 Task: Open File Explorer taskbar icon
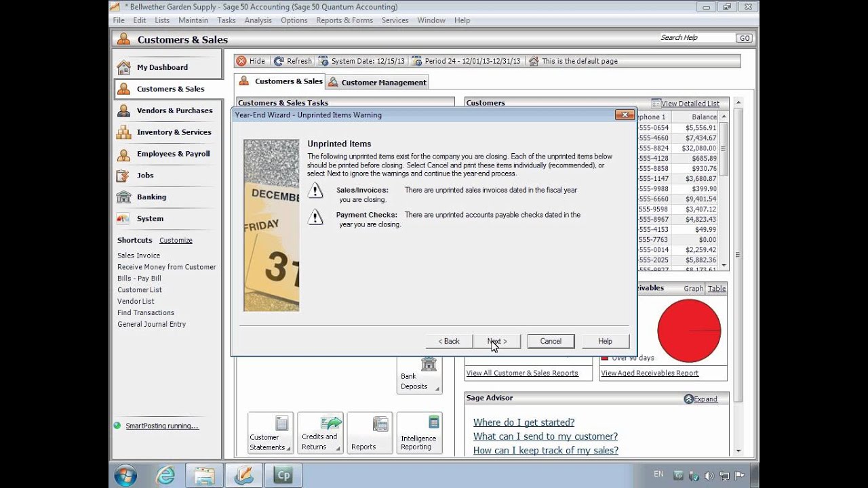(x=204, y=475)
